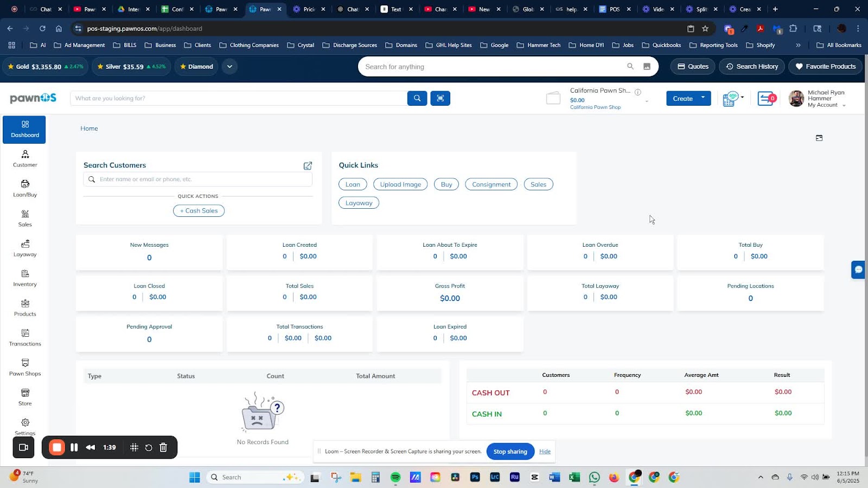Open Transactions in the sidebar
Screen dimensions: 868x488
25,338
